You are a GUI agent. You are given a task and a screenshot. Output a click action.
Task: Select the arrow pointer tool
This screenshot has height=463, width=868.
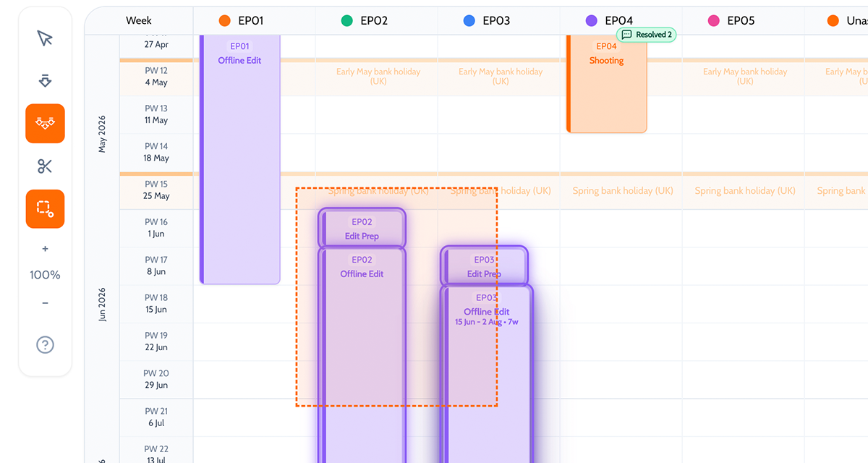45,38
